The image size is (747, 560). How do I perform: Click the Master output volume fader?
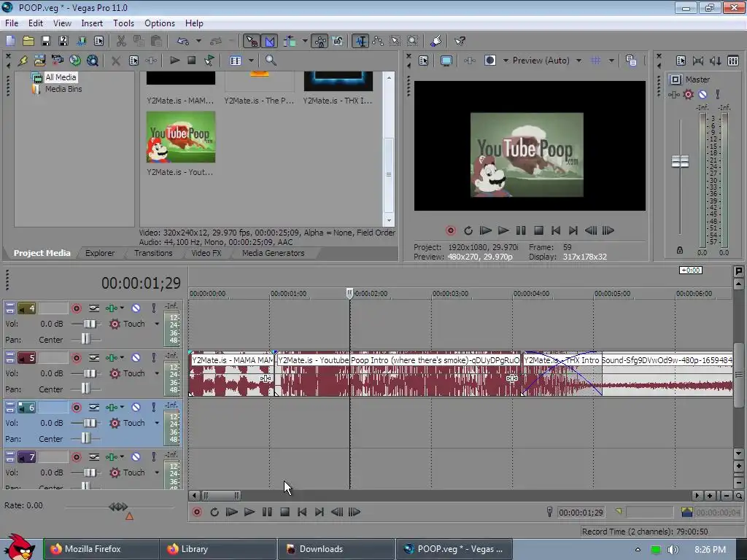(x=680, y=161)
